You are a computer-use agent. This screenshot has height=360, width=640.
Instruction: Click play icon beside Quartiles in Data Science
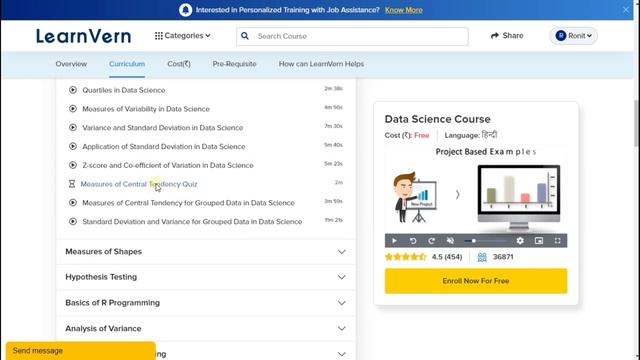[73, 90]
